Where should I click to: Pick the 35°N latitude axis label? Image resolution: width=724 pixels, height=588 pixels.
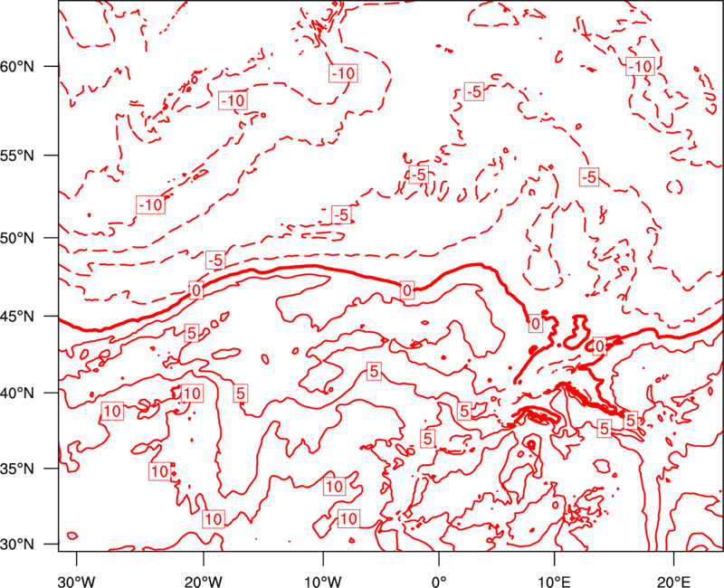(17, 469)
